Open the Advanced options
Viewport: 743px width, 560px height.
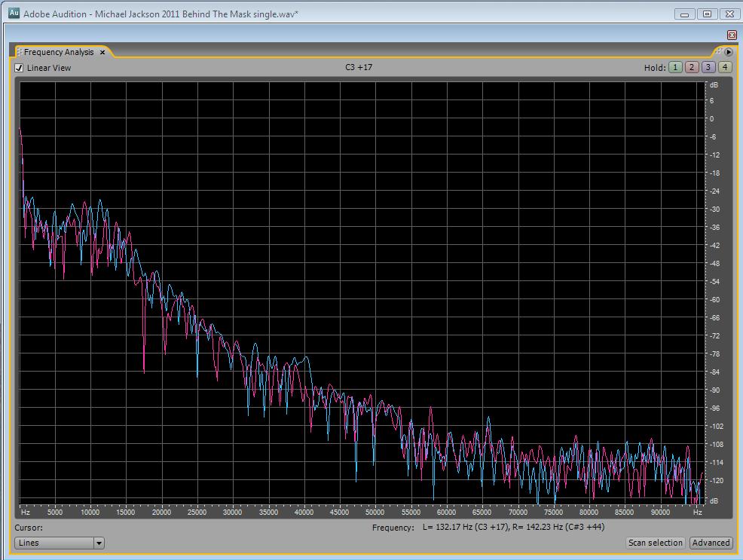pyautogui.click(x=711, y=543)
